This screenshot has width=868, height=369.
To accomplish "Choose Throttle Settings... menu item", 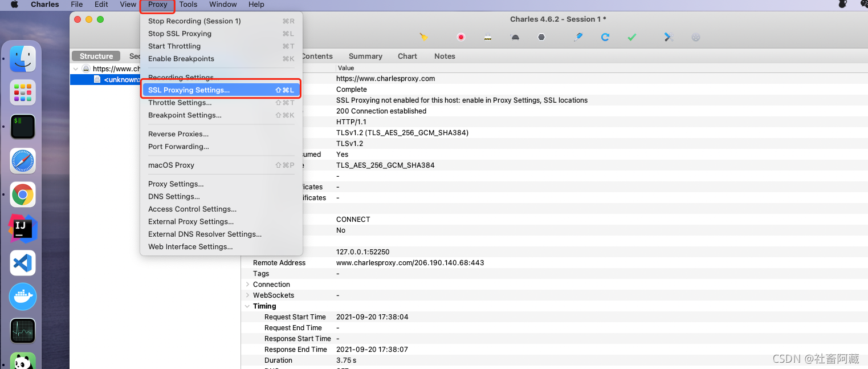I will point(221,103).
